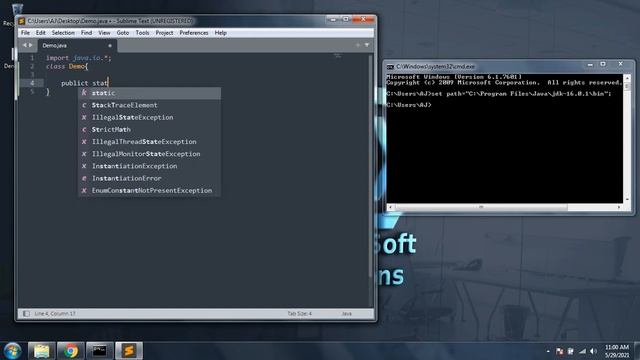This screenshot has height=360, width=640.
Task: Minimize the cmd.exe window
Action: pos(590,64)
